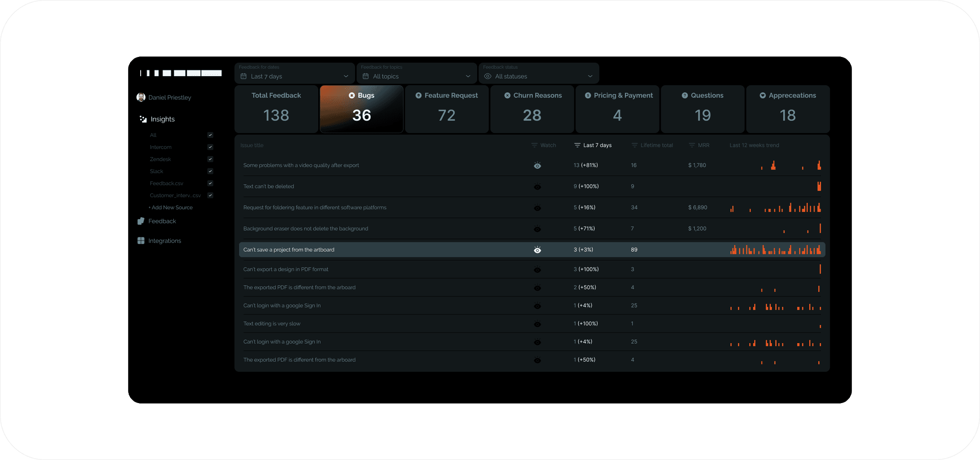Switch to the Churn Reasons tab

(532, 109)
